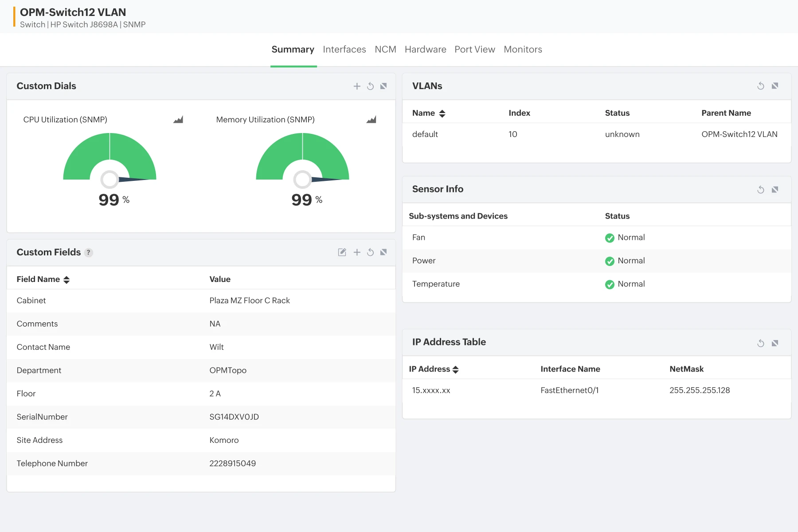View the Hardware tab

click(426, 49)
